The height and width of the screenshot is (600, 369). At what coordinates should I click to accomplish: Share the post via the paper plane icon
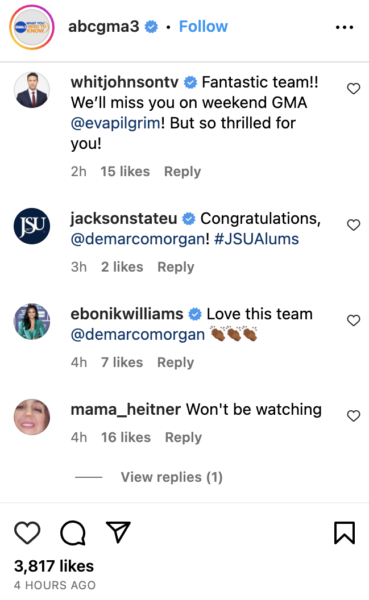click(x=118, y=532)
